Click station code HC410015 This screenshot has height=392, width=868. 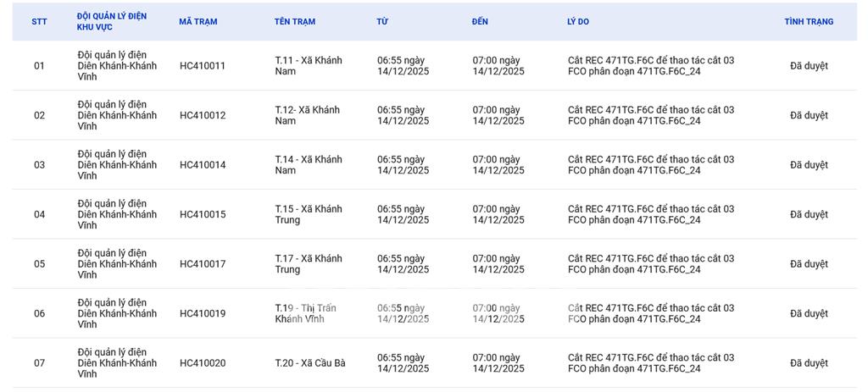pyautogui.click(x=203, y=214)
